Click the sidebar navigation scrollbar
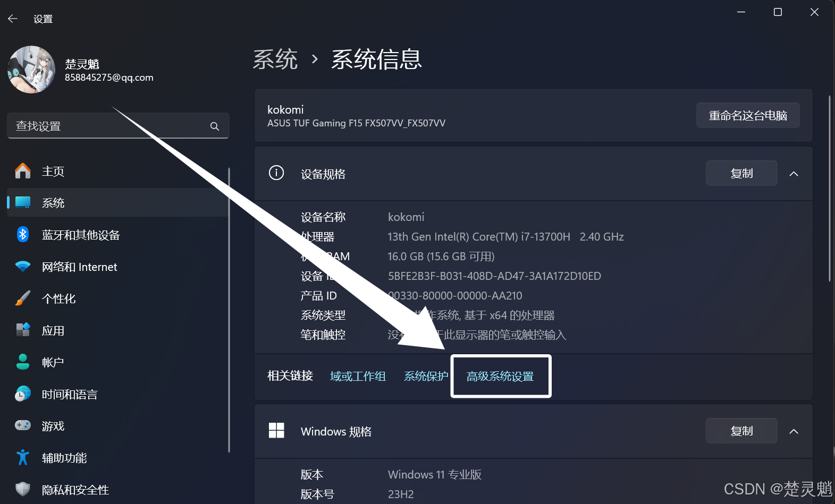Viewport: 835px width, 504px height. click(229, 310)
